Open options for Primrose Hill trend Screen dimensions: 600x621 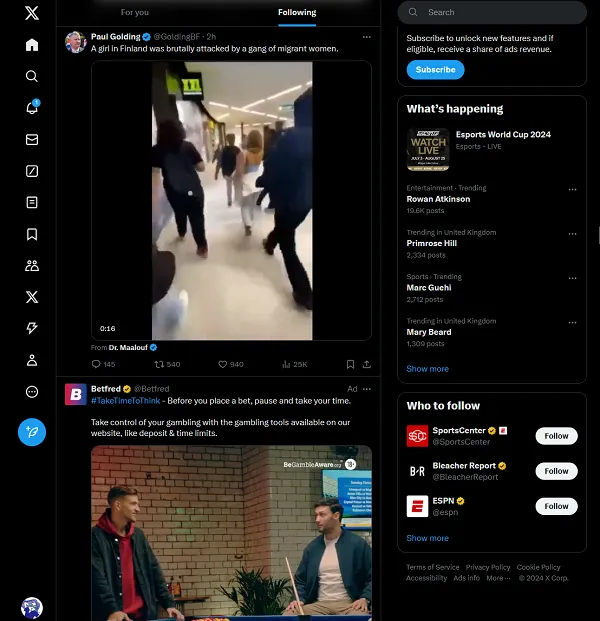tap(572, 234)
